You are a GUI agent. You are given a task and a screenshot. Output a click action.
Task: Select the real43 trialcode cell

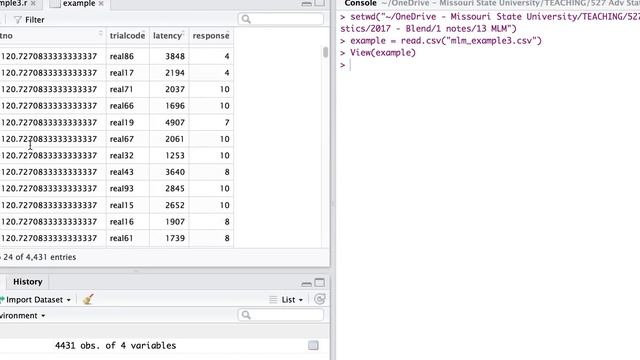[128, 172]
